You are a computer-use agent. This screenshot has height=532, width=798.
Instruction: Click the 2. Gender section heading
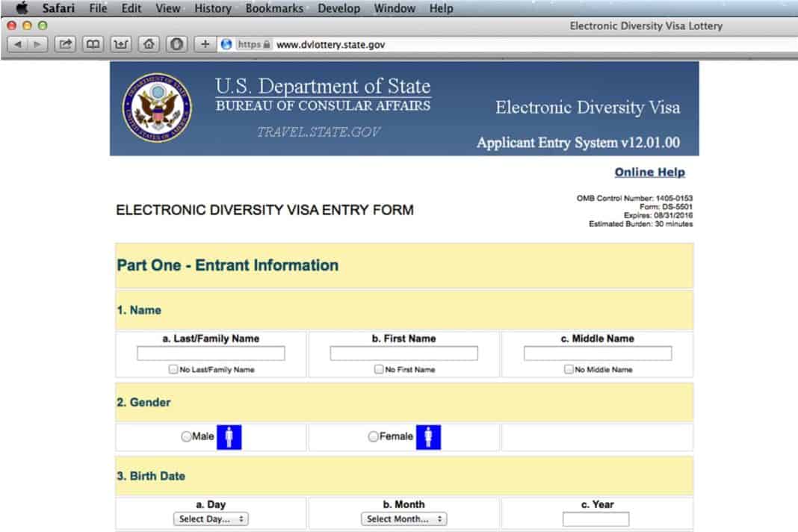tap(143, 402)
